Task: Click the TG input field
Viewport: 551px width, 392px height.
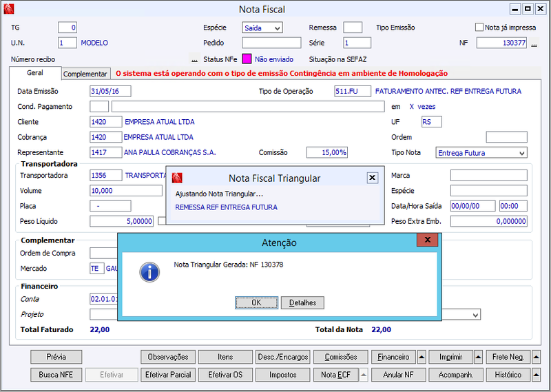Action: (x=67, y=28)
